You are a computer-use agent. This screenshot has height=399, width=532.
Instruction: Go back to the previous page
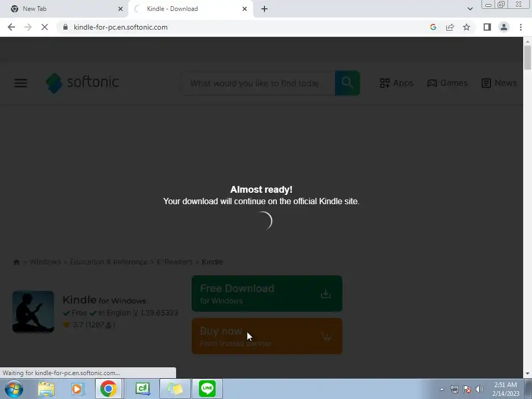(11, 27)
